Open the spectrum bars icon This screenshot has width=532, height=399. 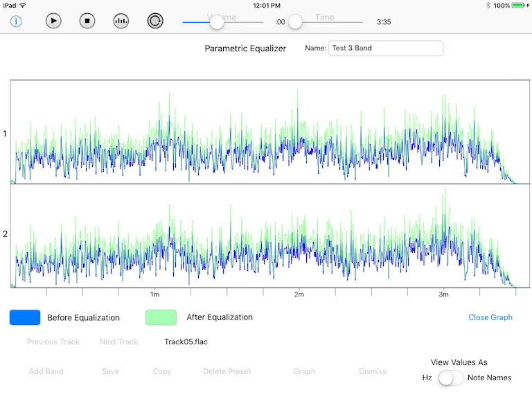coord(121,21)
